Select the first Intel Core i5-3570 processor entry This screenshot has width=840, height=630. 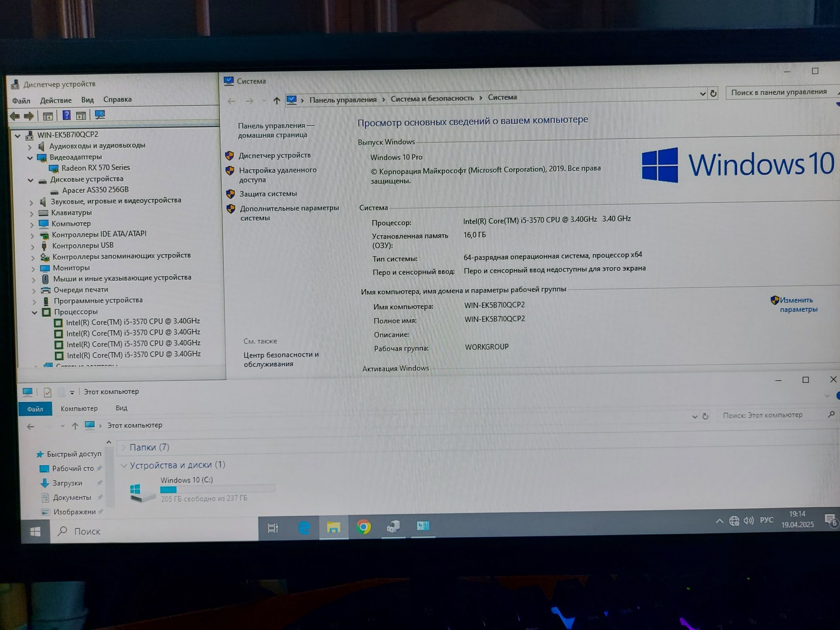click(x=133, y=322)
